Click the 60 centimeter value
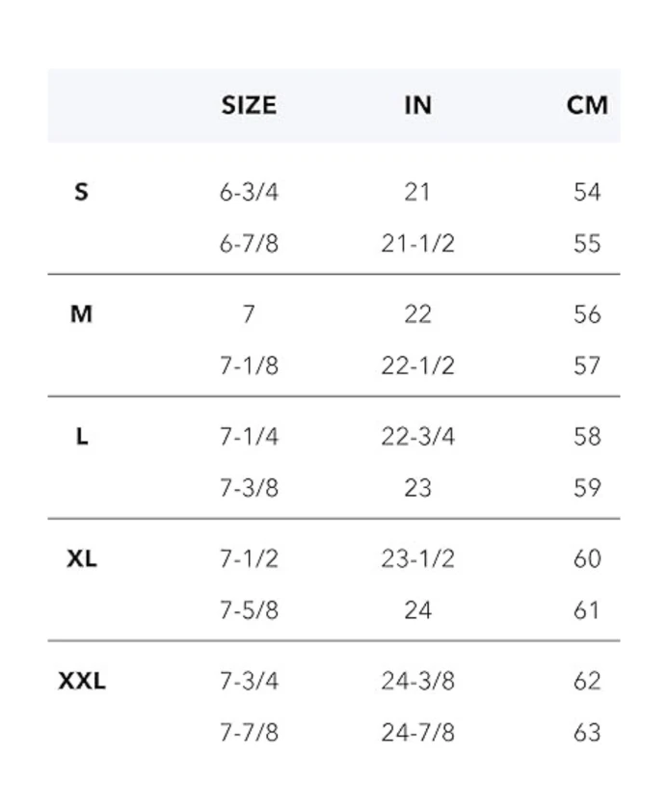Screen dimensions: 668x812 587,558
